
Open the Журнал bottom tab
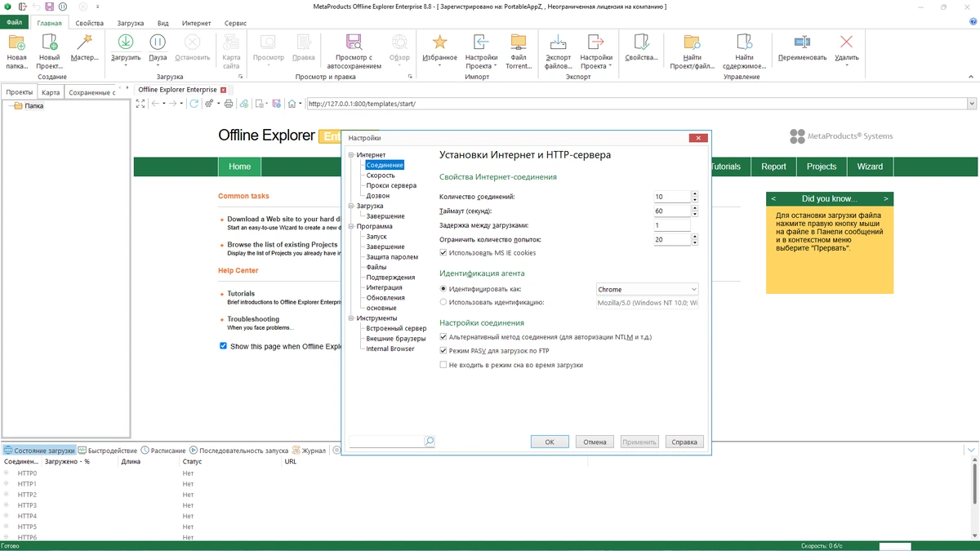[x=309, y=451]
